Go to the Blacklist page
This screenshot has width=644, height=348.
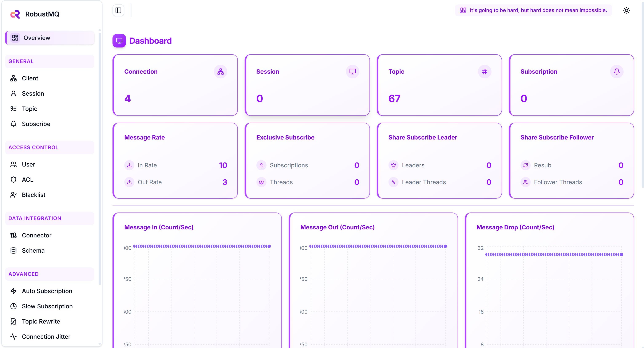33,195
